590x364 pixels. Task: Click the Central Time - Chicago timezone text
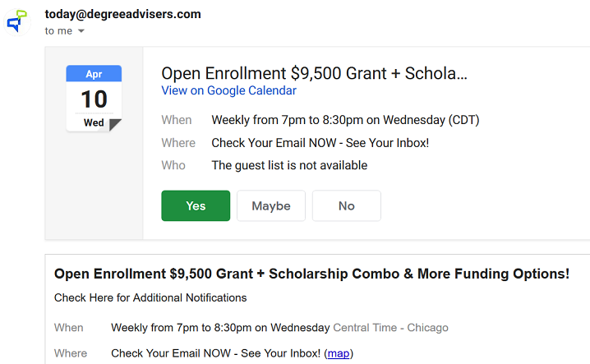click(390, 328)
